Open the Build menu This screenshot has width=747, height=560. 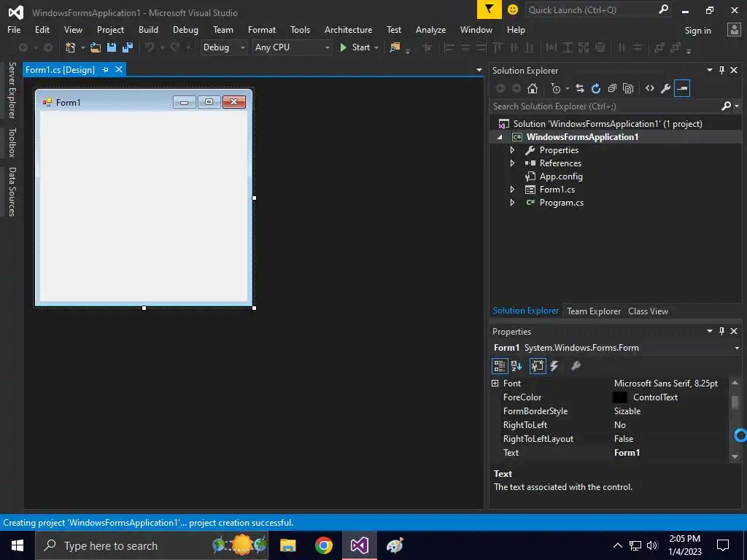(148, 29)
